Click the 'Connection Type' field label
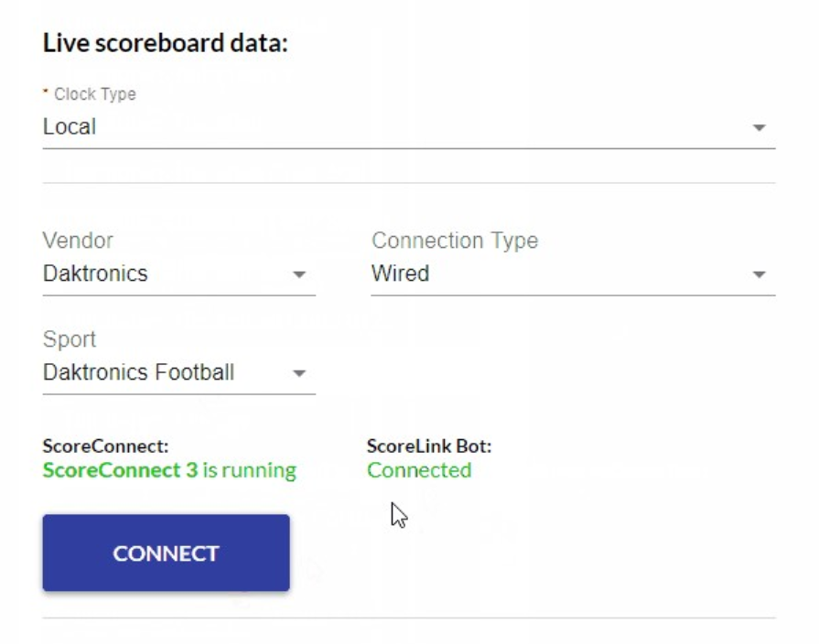This screenshot has height=644, width=819. click(455, 241)
